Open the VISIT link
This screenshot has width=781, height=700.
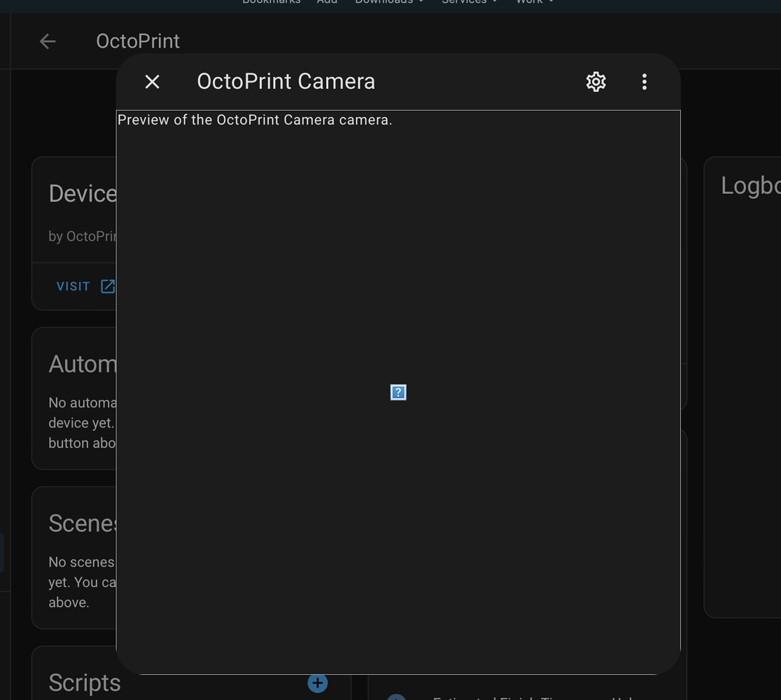72,286
